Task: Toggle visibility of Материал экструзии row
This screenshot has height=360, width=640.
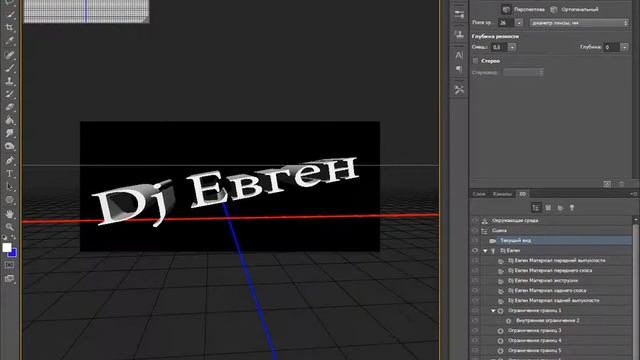Action: (x=475, y=280)
